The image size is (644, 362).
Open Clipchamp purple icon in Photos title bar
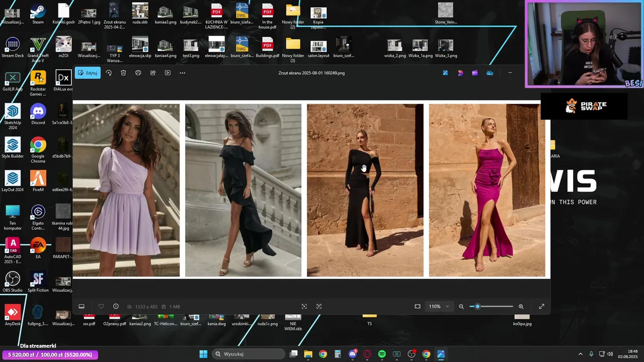click(475, 73)
